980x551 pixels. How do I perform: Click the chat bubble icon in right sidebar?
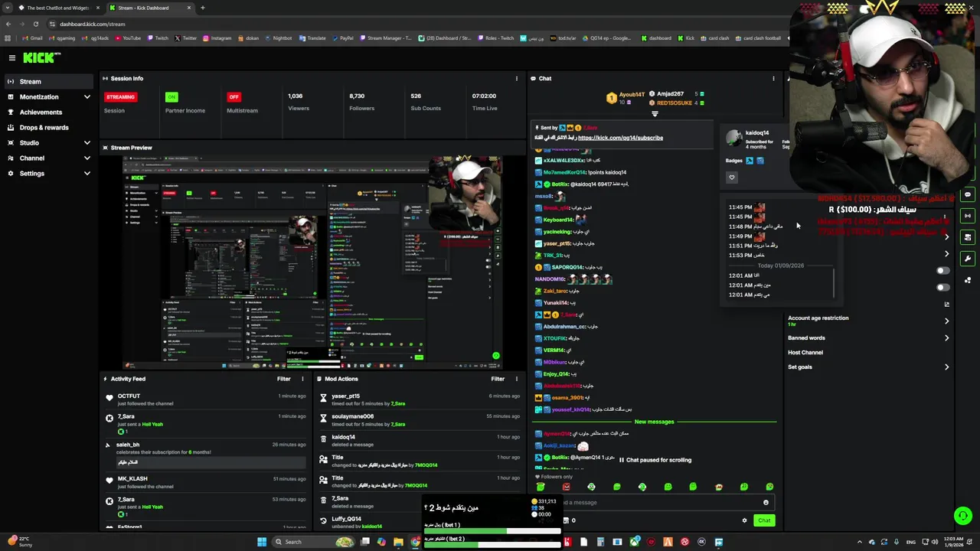(x=968, y=194)
